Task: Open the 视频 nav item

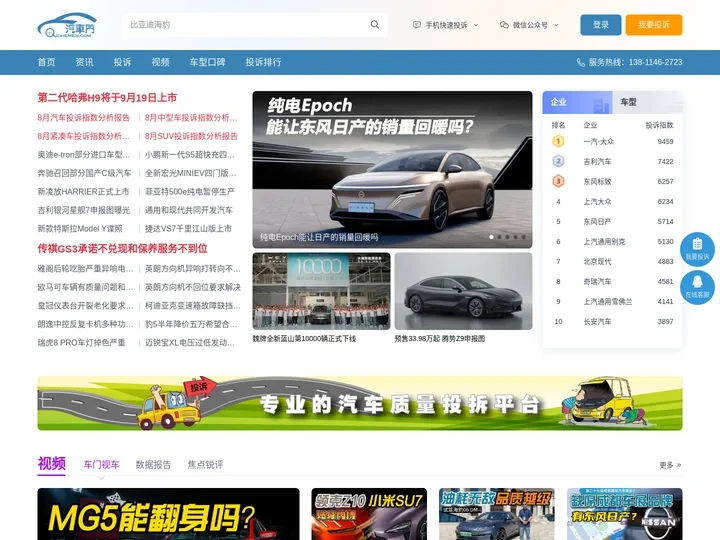Action: pos(161,62)
